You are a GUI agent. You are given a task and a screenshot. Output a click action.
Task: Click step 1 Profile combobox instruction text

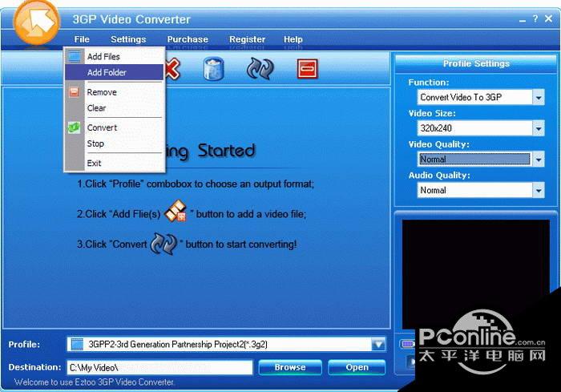click(x=196, y=184)
